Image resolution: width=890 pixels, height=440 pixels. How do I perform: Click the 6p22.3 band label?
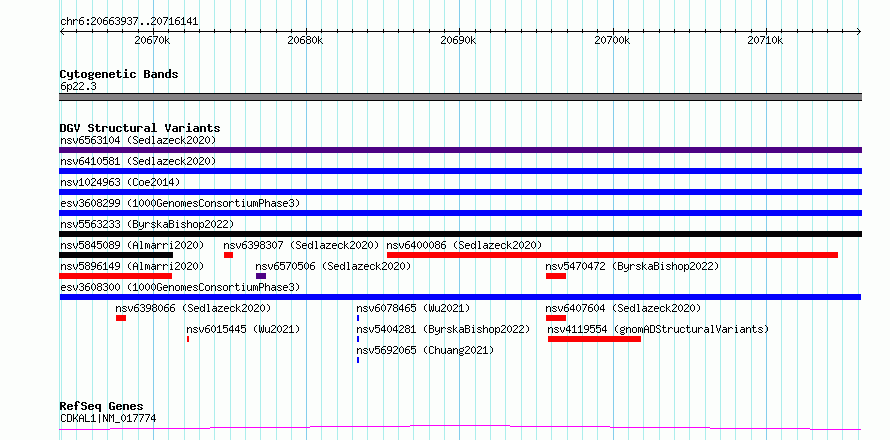pyautogui.click(x=78, y=86)
